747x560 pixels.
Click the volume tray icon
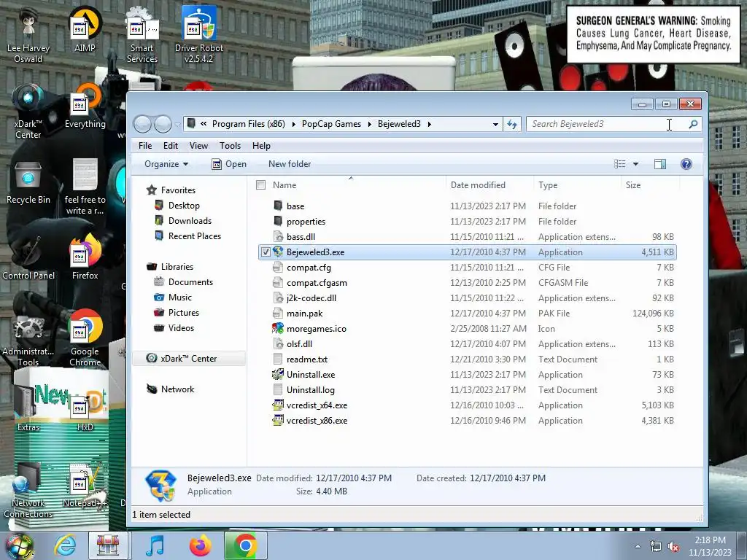click(673, 547)
